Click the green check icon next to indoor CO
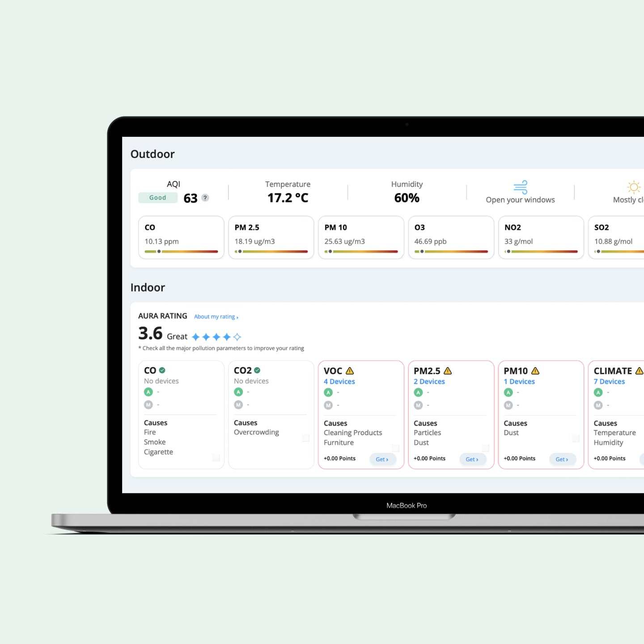This screenshot has width=644, height=644. (x=162, y=370)
